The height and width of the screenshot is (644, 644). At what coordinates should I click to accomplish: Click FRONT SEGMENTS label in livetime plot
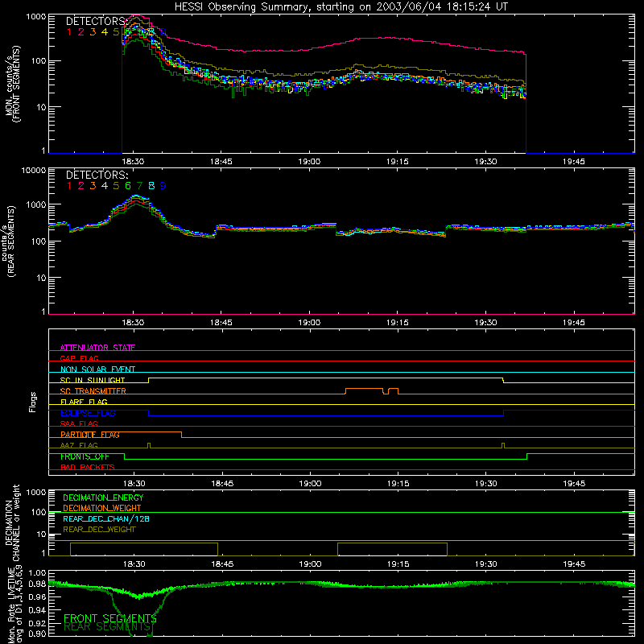[110, 618]
